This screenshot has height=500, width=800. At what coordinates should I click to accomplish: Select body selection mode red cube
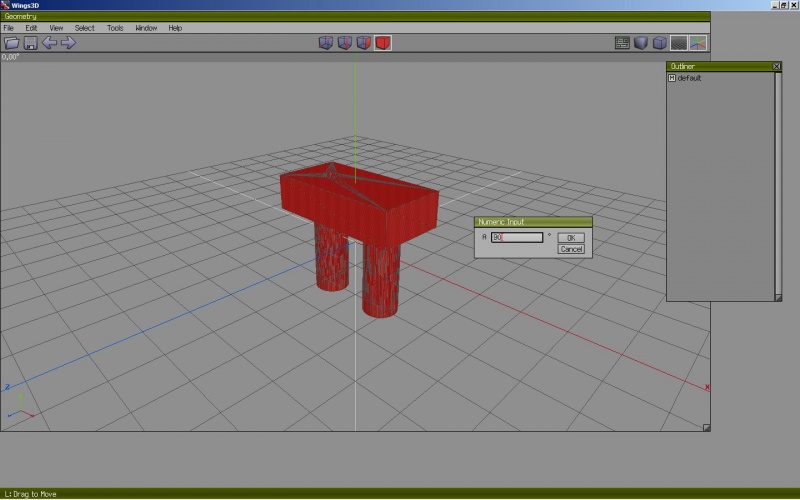pos(383,43)
